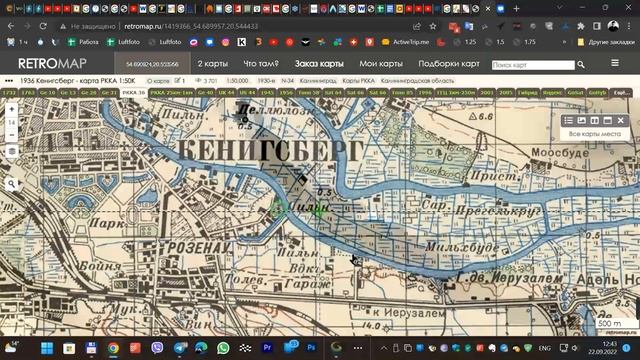Open Chrome profile avatar

coord(613,26)
